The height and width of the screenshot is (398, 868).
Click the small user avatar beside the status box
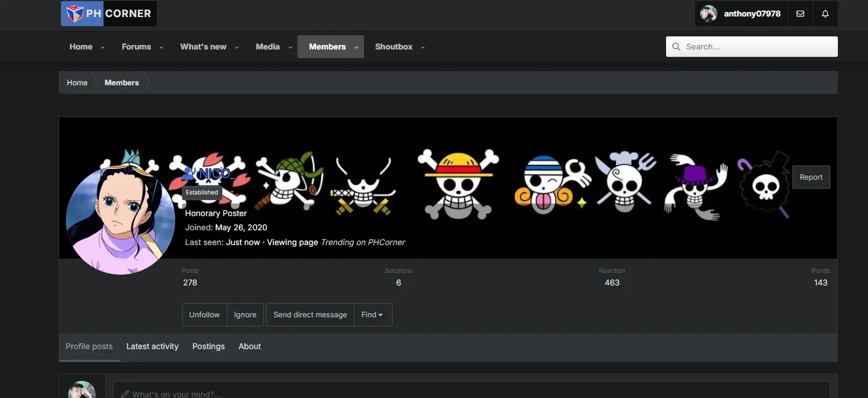[x=82, y=390]
